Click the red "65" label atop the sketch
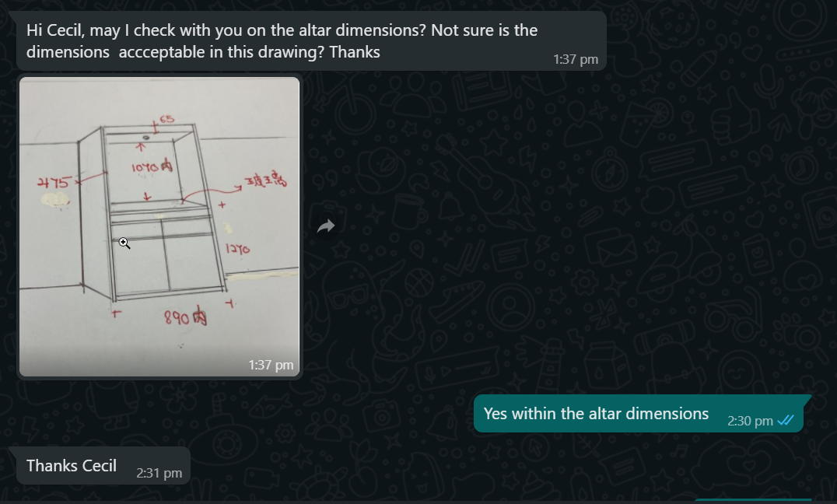Screen dimensions: 837x504 (x=166, y=119)
